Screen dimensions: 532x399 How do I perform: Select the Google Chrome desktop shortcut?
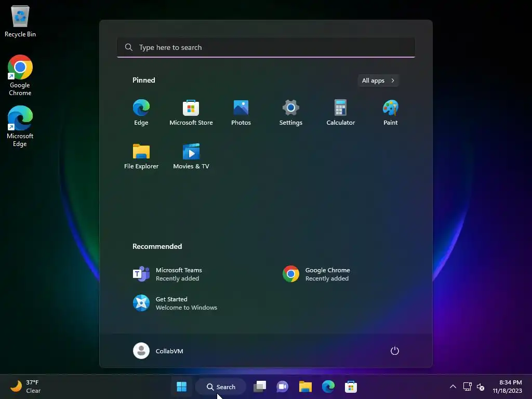(x=20, y=75)
